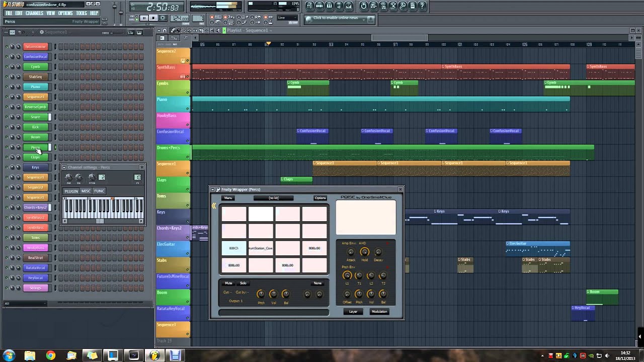
Task: Click the Attack knob in Poise
Action: (351, 252)
